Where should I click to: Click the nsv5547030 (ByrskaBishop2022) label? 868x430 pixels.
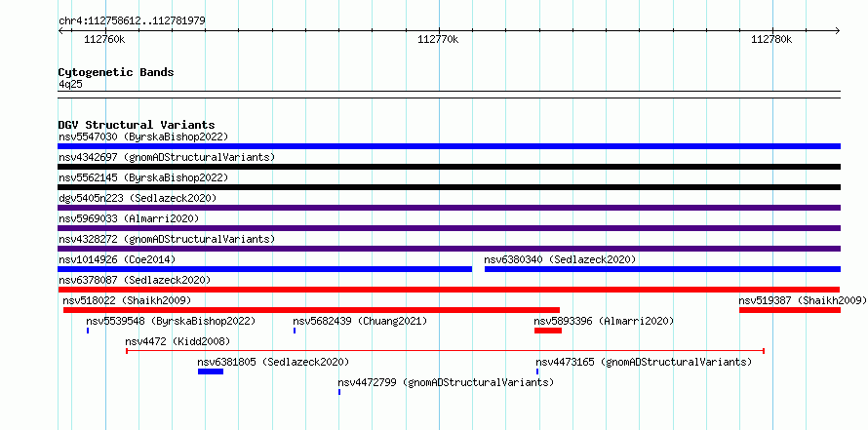(143, 137)
